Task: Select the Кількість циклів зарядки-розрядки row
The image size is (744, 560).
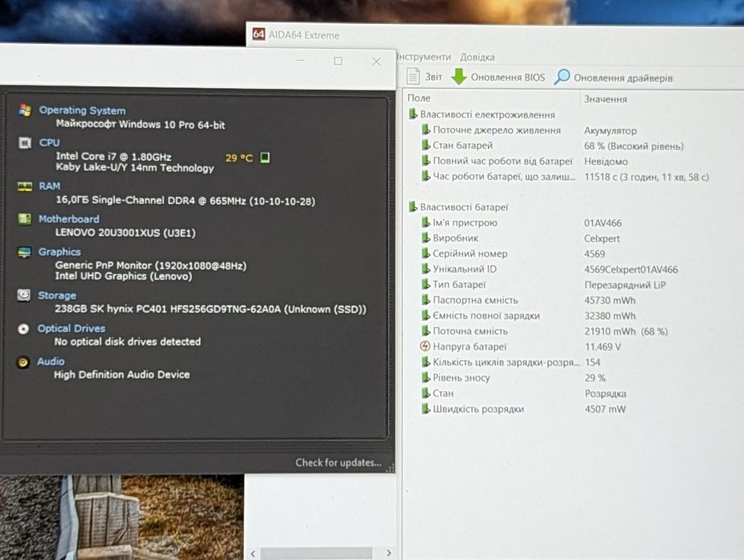Action: coord(506,362)
